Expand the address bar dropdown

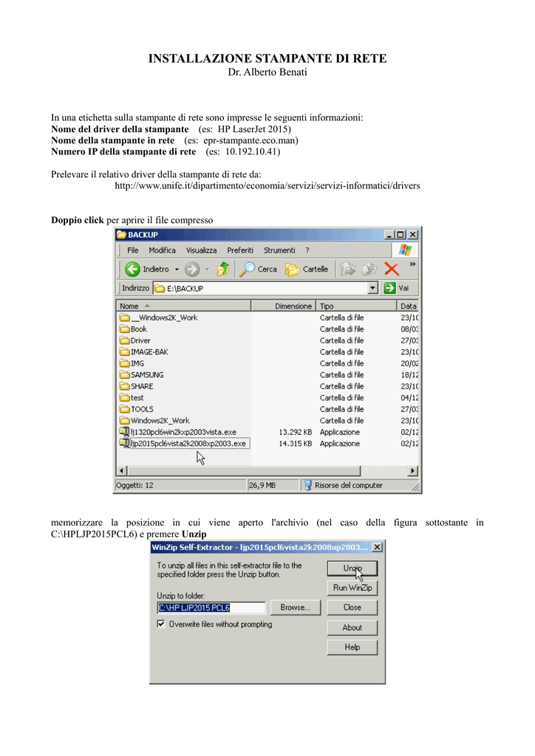click(x=372, y=289)
